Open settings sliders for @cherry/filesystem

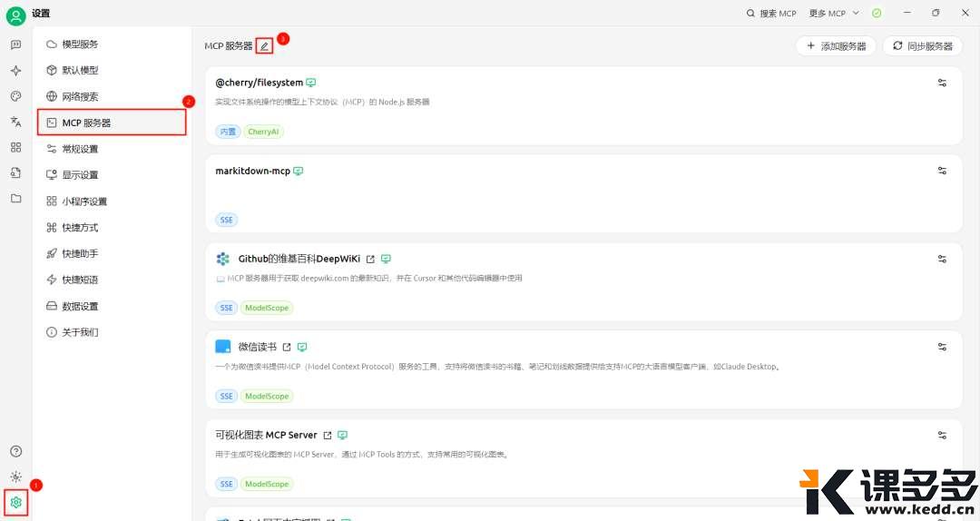[942, 83]
